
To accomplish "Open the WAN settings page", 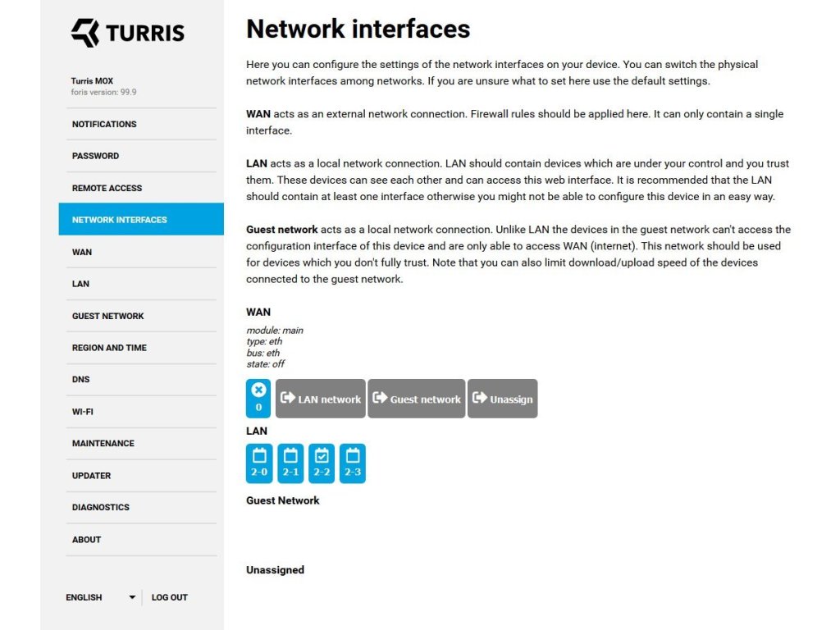I will [x=82, y=252].
